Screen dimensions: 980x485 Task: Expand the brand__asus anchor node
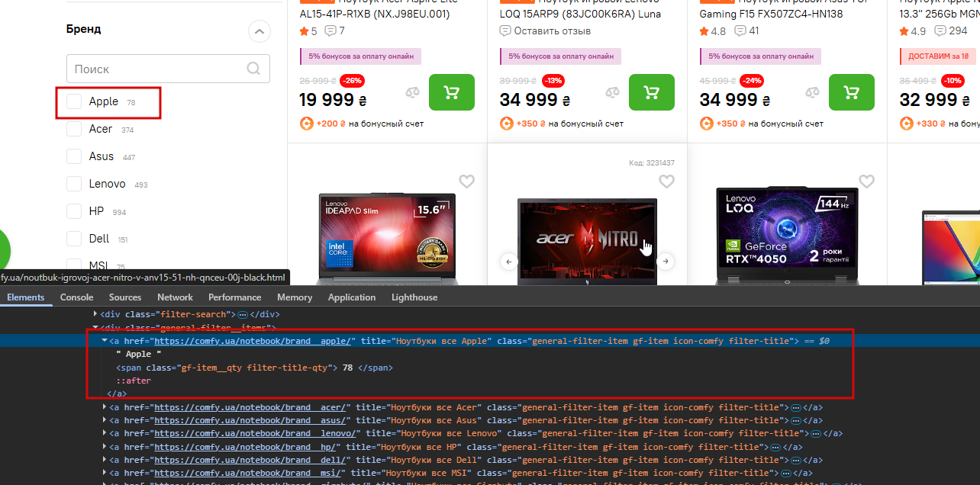(105, 421)
